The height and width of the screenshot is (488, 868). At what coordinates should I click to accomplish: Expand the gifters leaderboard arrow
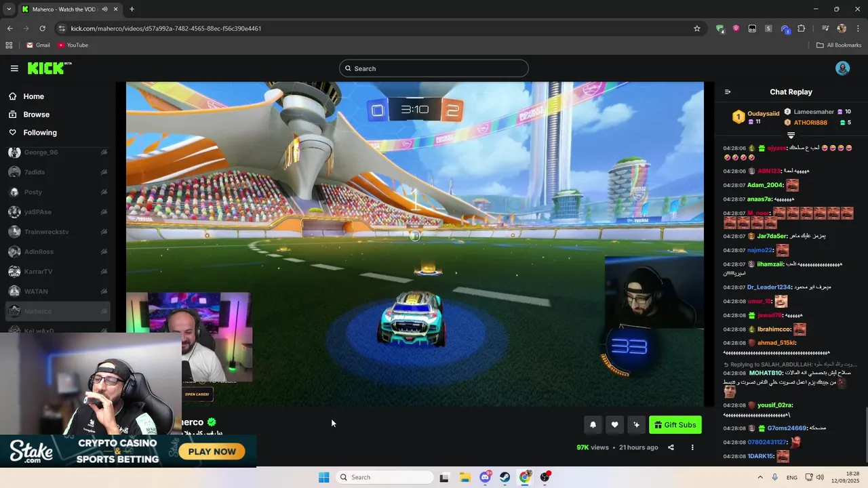coord(791,136)
